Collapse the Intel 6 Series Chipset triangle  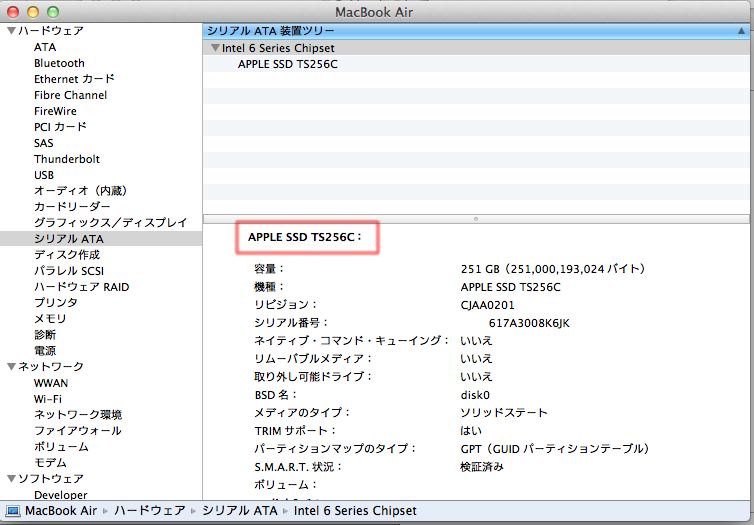click(215, 48)
